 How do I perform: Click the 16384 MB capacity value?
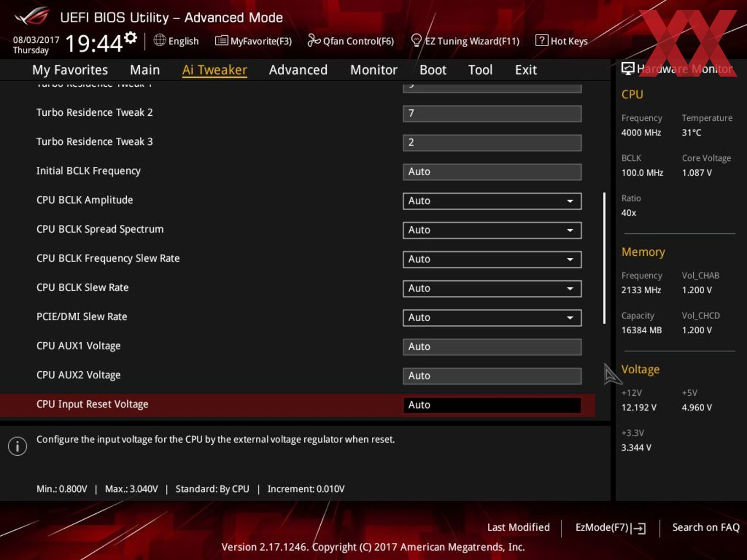tap(642, 330)
